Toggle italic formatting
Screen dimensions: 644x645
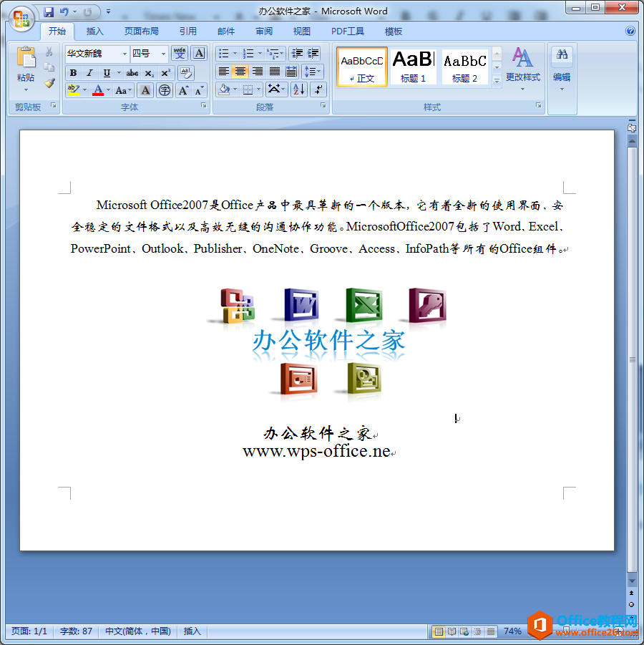coord(89,73)
